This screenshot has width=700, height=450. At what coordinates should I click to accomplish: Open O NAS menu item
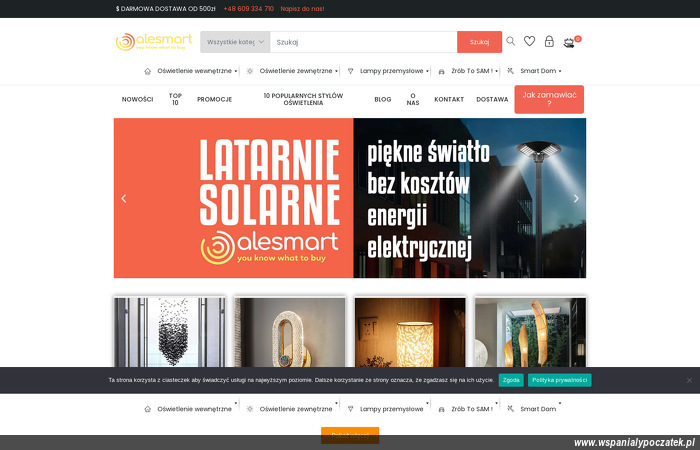click(413, 99)
